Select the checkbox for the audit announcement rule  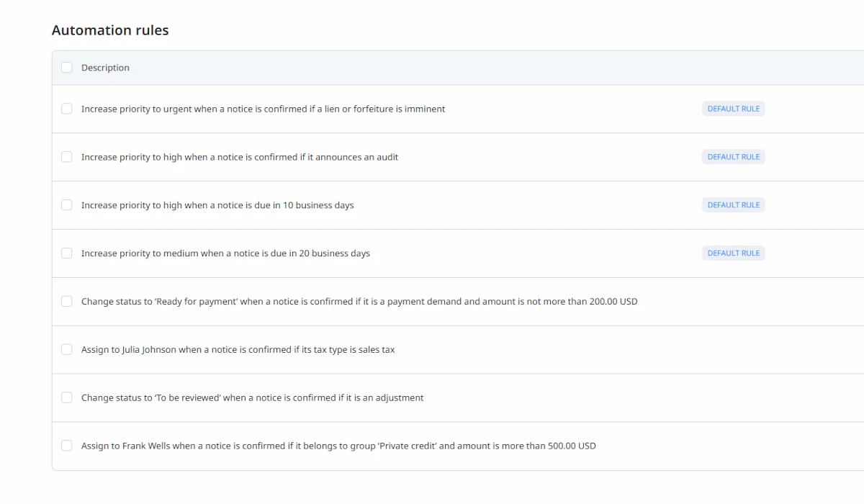[x=67, y=157]
